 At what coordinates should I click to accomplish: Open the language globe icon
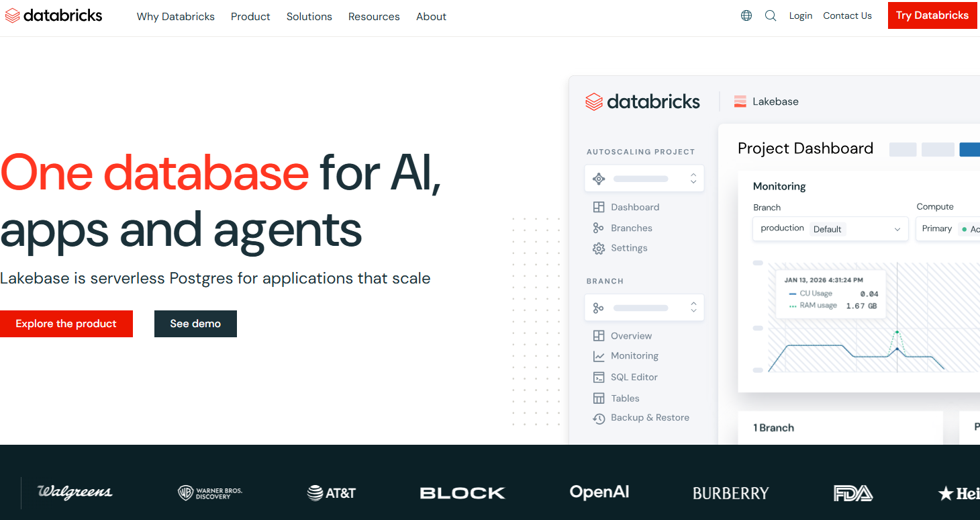tap(746, 15)
